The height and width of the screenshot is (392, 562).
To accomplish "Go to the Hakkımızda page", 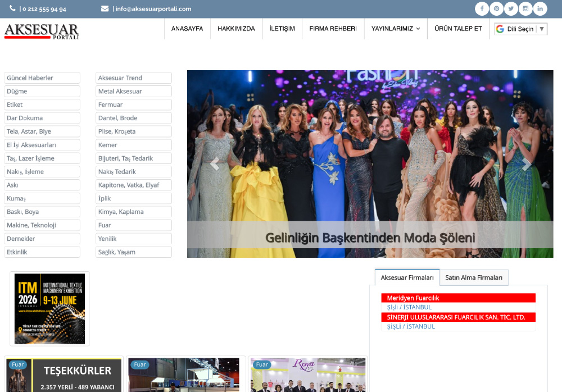I will click(236, 29).
